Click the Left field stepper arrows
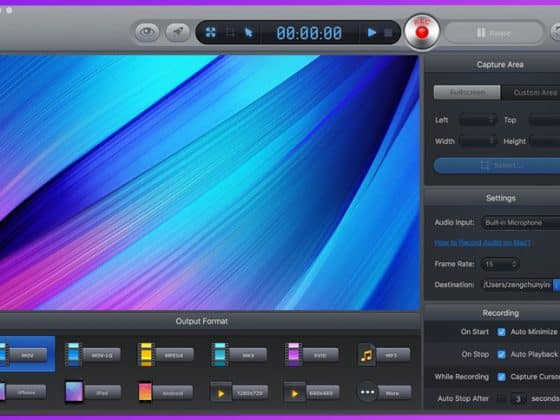Image resolution: width=560 pixels, height=420 pixels. [492, 120]
